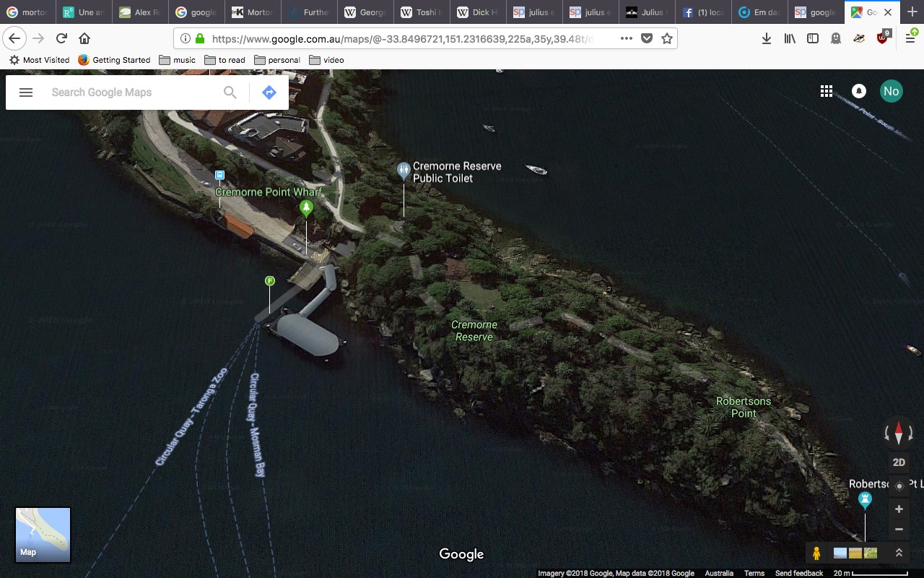Viewport: 924px width, 578px height.
Task: Open the Google Maps hamburger menu
Action: pos(26,92)
